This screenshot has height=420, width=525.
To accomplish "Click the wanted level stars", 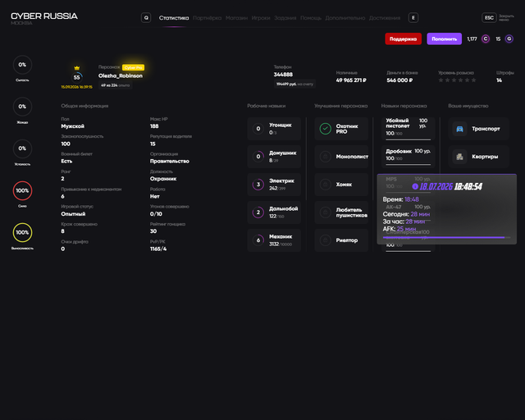I will tap(457, 80).
